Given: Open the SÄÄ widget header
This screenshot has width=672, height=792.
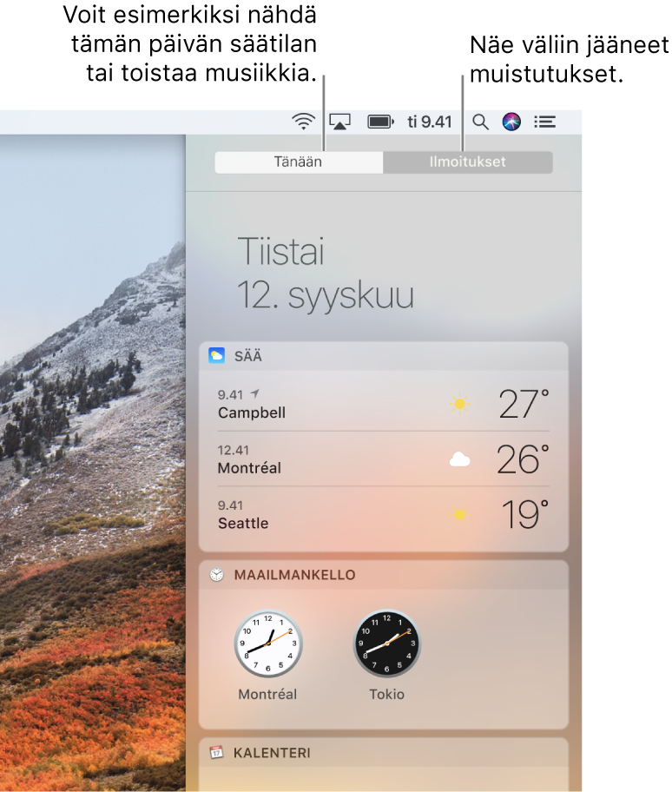Looking at the screenshot, I should pyautogui.click(x=384, y=356).
